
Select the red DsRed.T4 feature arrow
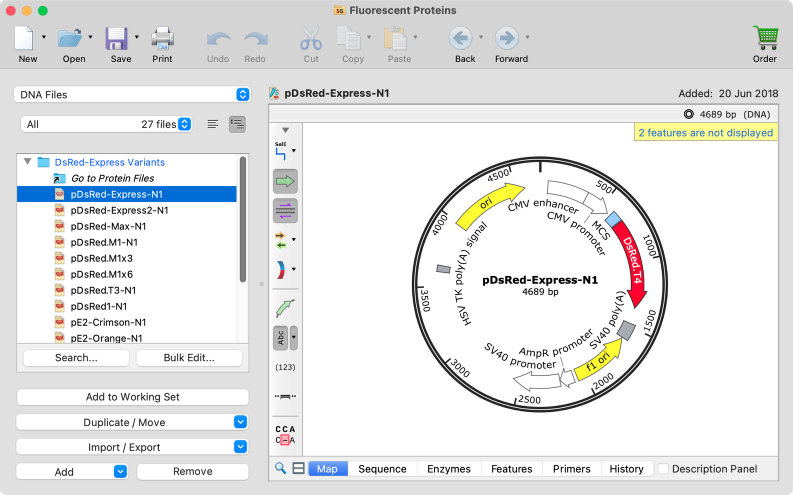[x=632, y=261]
